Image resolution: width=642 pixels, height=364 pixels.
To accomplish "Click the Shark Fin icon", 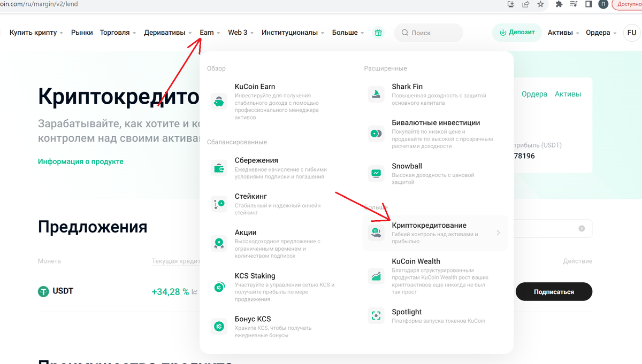I will [376, 94].
